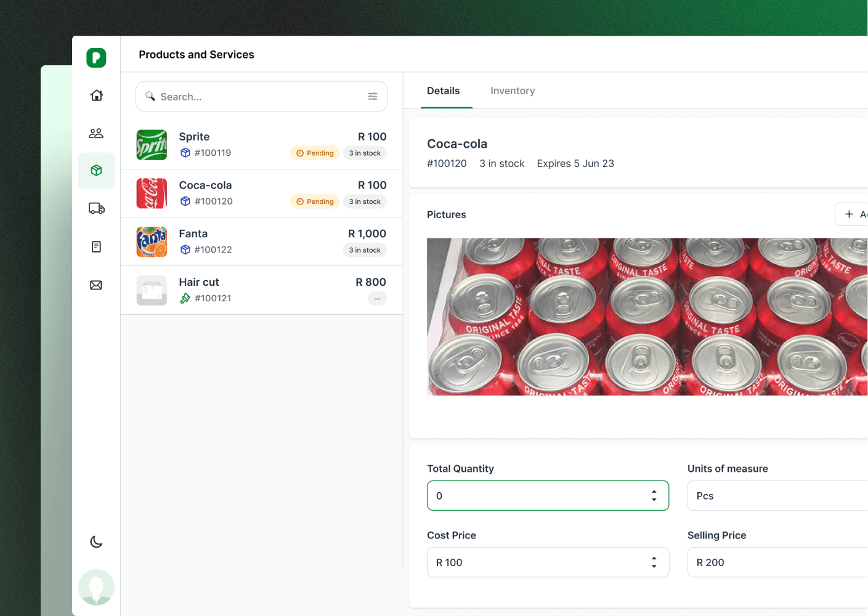Click the search magnifier icon
868x616 pixels.
pyautogui.click(x=150, y=96)
